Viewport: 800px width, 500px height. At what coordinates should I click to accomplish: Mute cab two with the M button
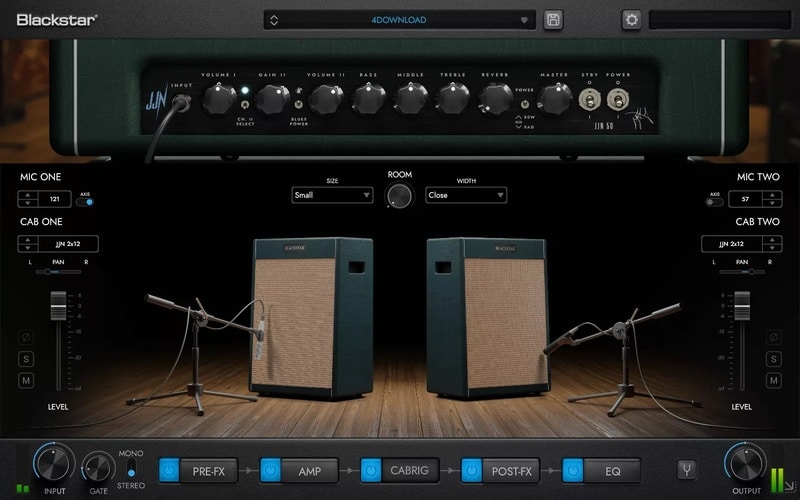[x=772, y=380]
